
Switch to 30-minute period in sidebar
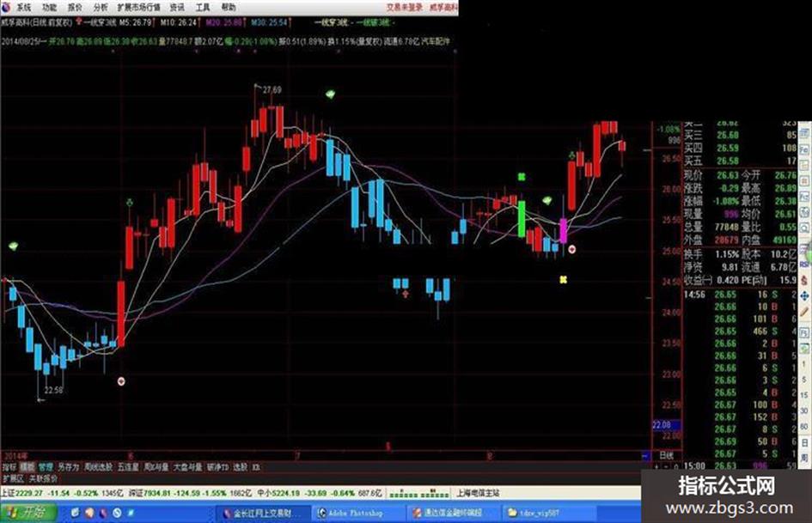pos(804,410)
